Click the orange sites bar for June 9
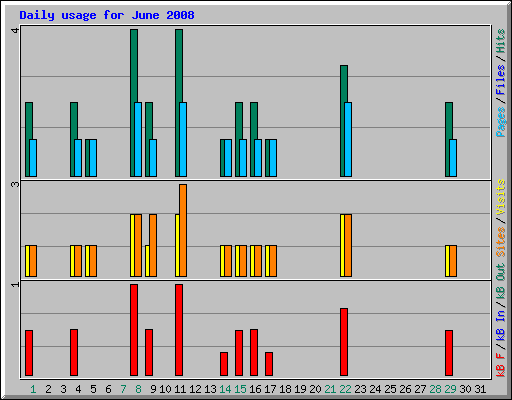 click(x=153, y=245)
